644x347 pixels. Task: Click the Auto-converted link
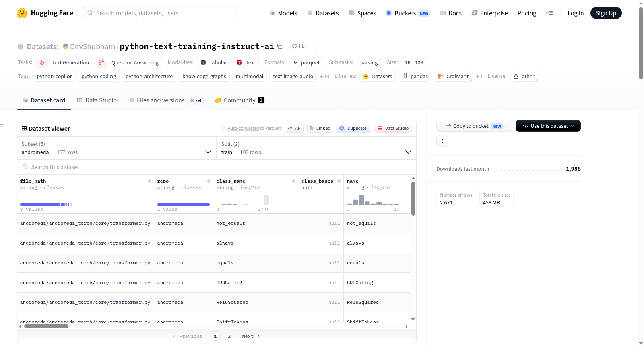[x=243, y=128]
